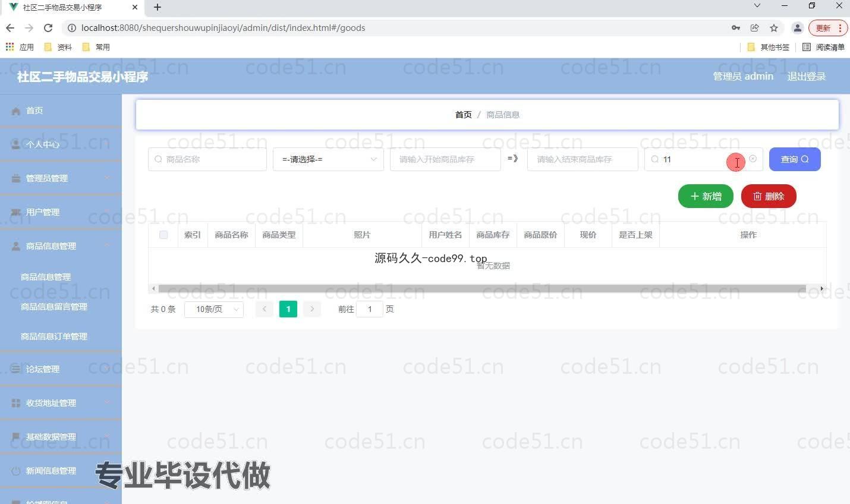Open the 常用 bookmark folder
Viewport: 850px width, 504px height.
pyautogui.click(x=96, y=47)
